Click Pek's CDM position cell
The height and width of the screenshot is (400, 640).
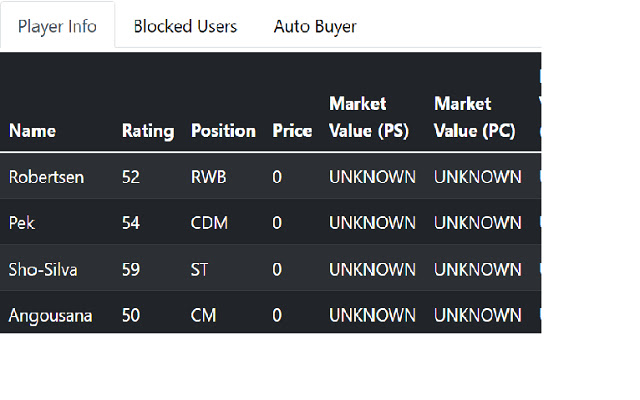tap(209, 223)
